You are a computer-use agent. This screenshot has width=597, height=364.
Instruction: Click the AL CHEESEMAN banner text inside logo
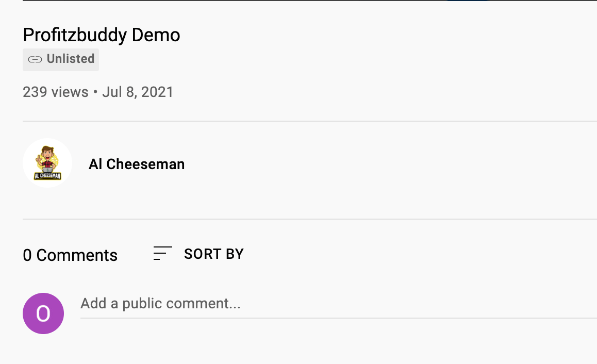[47, 175]
